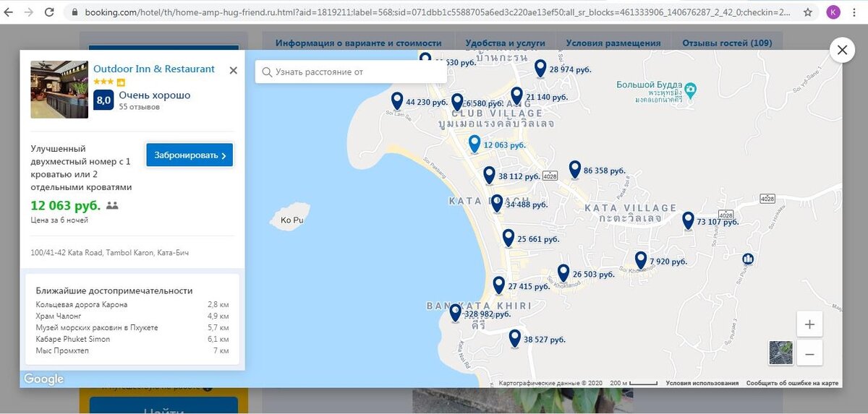Click the Забронировать button
Screen dimensions: 868x414
tap(190, 155)
